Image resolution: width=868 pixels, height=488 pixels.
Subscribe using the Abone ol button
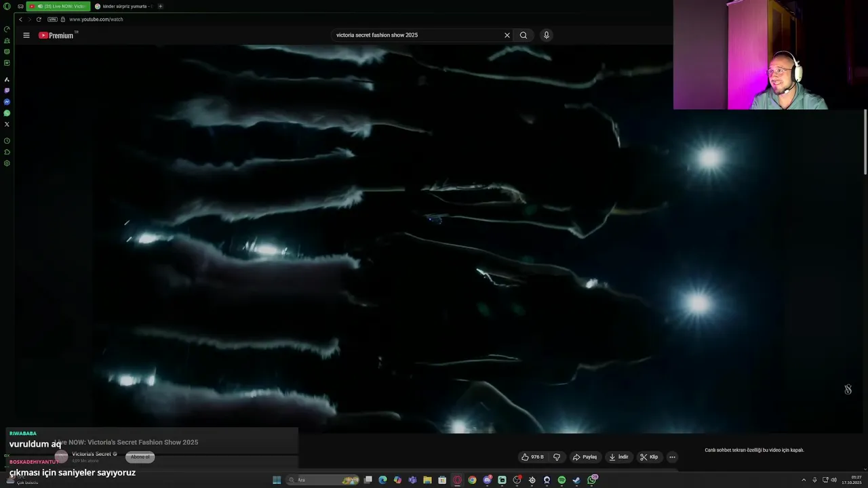point(140,457)
